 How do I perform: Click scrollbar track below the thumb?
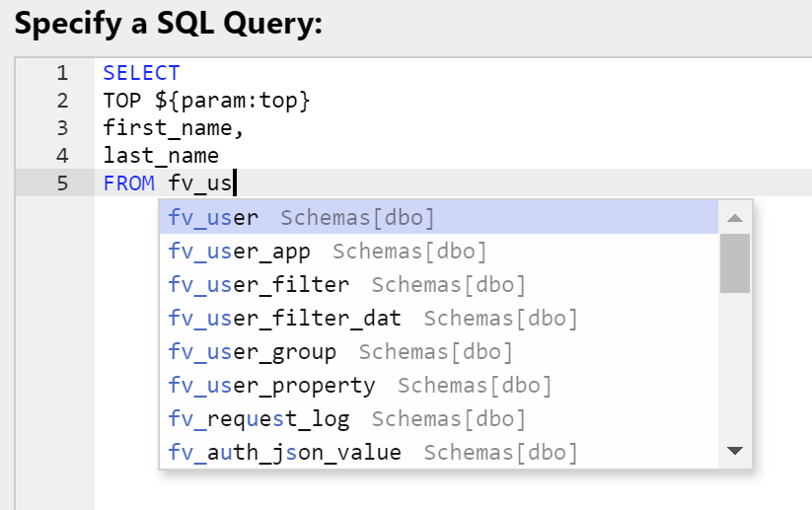coord(735,364)
